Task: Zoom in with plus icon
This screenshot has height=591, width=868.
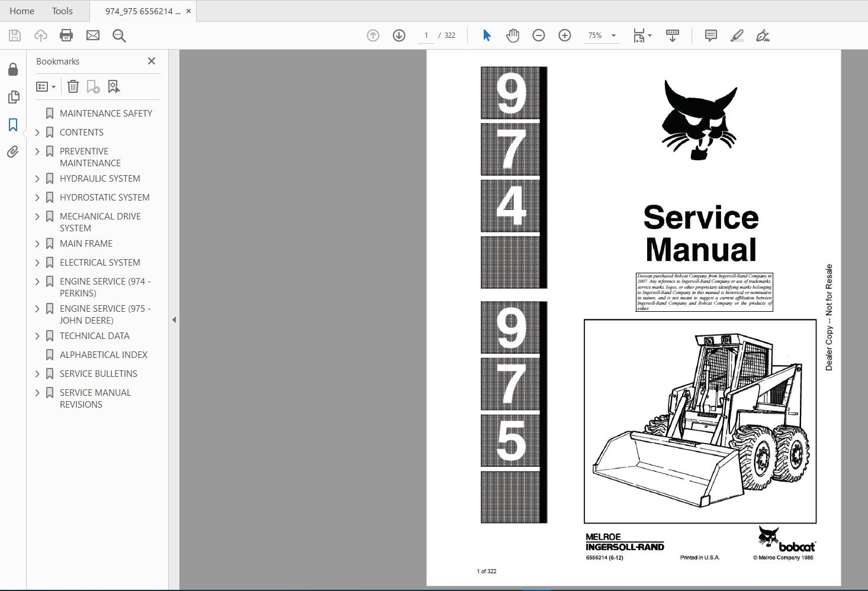Action: [x=565, y=35]
